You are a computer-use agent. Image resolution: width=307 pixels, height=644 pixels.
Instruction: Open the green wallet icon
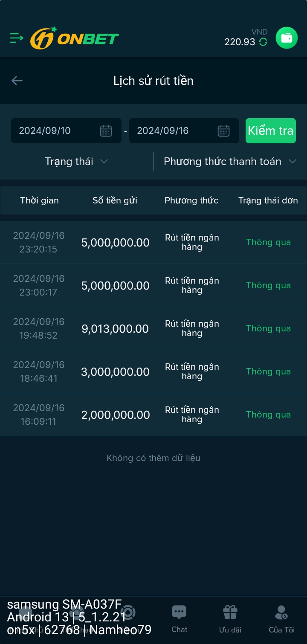287,38
